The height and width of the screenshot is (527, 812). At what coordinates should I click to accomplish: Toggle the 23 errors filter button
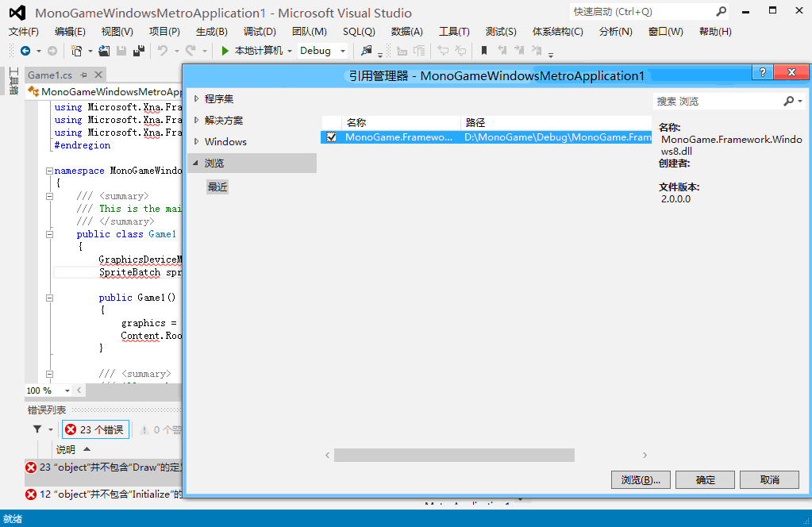coord(95,429)
